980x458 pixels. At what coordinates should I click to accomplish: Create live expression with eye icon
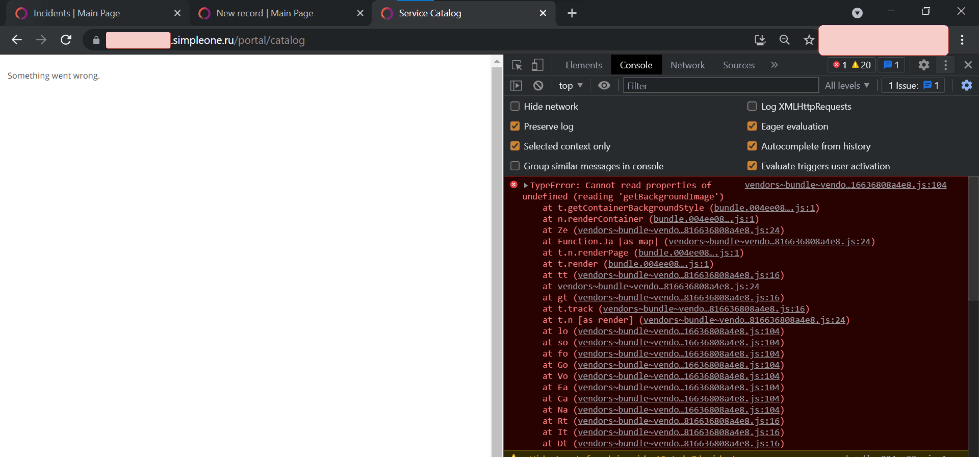point(604,86)
